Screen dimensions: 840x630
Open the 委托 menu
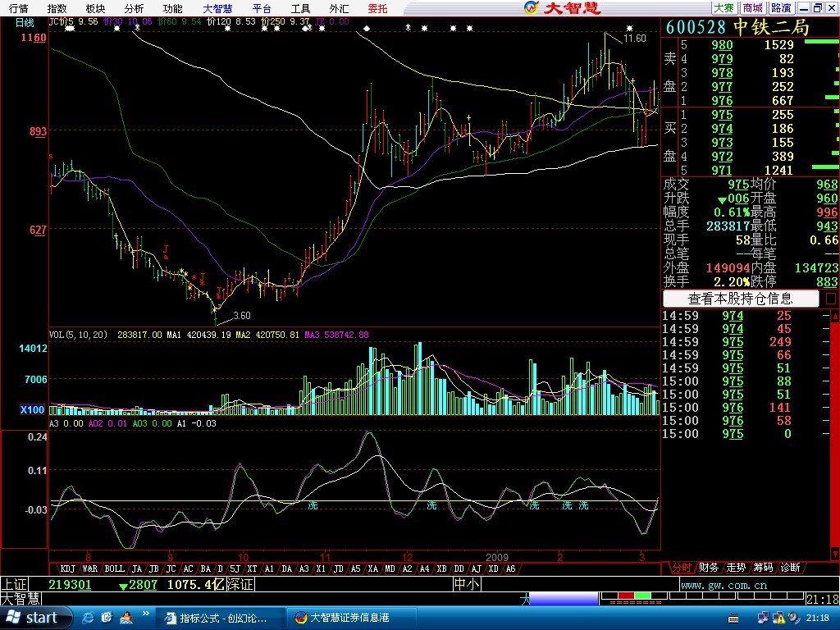coord(377,8)
